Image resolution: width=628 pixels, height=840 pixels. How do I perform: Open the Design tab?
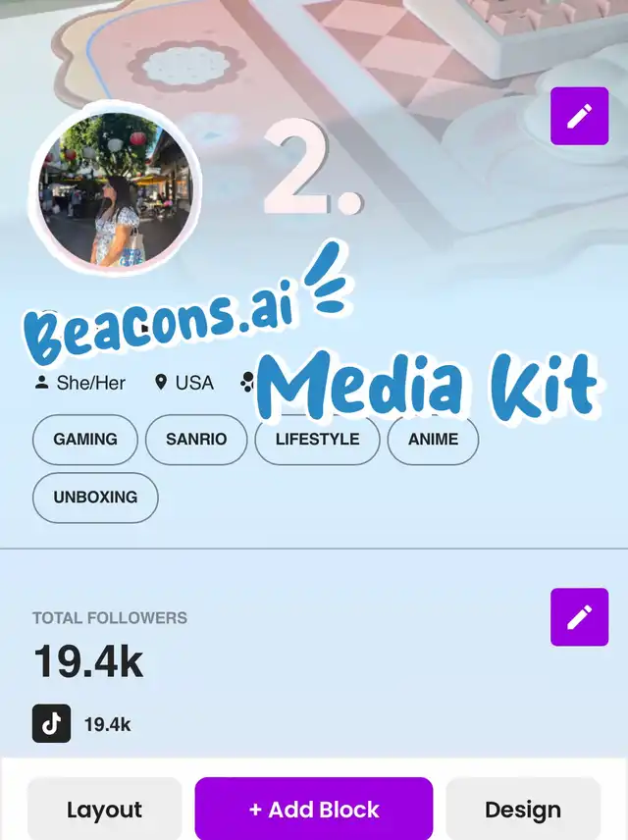(523, 810)
